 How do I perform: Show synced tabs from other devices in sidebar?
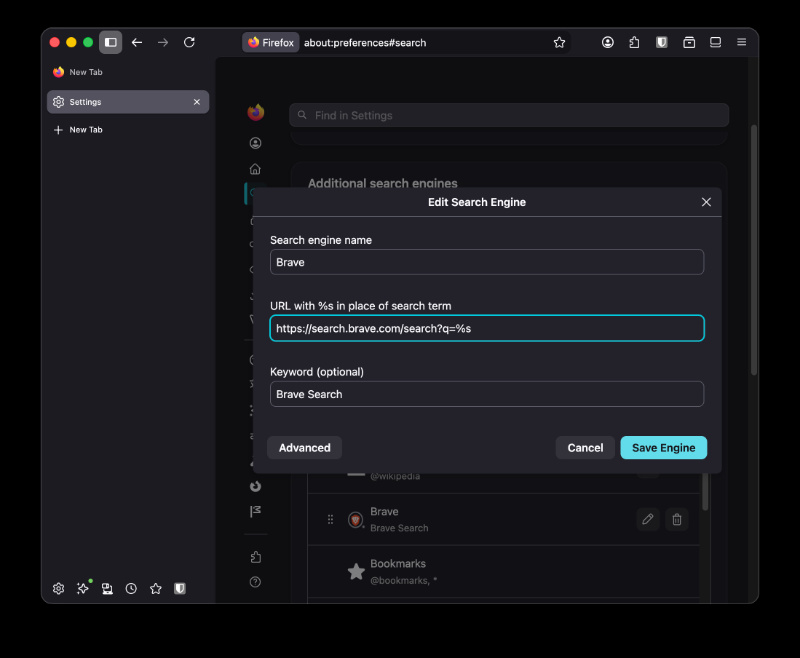point(107,589)
